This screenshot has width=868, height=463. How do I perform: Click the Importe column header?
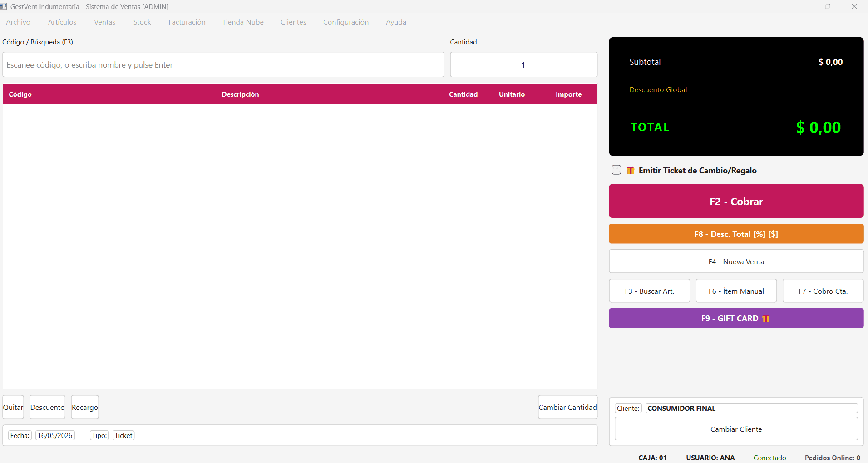point(569,94)
